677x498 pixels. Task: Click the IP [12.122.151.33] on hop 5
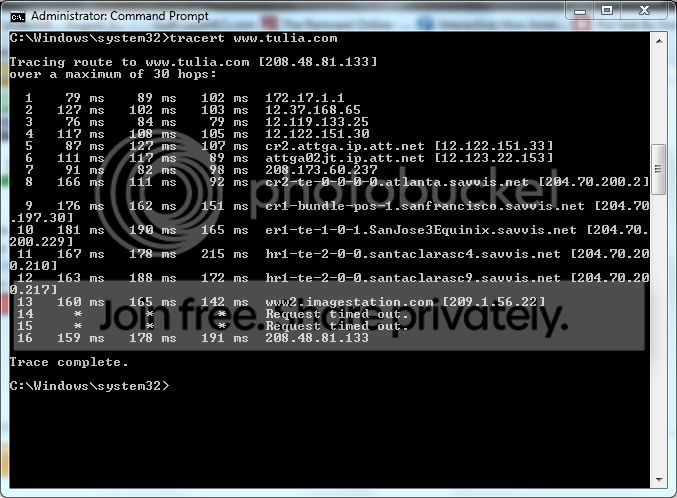coord(494,146)
